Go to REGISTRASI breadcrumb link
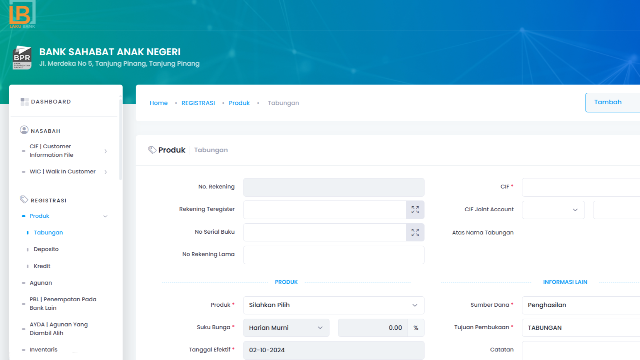 [198, 103]
